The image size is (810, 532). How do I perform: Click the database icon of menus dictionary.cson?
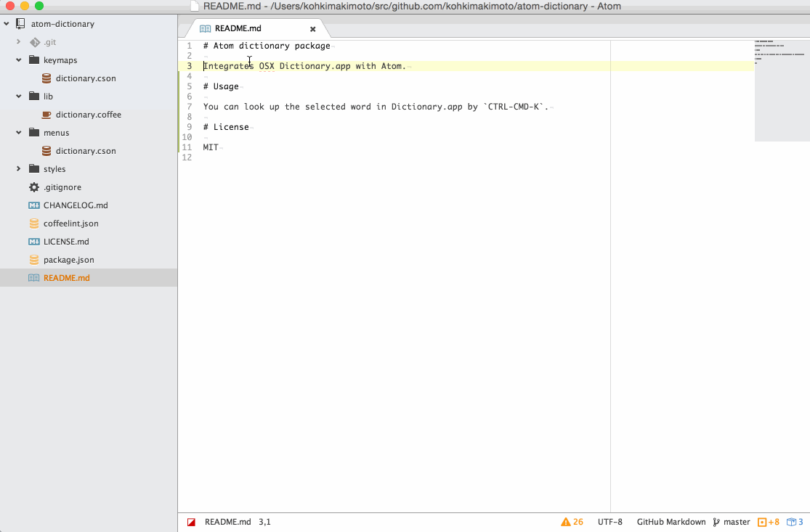[46, 151]
